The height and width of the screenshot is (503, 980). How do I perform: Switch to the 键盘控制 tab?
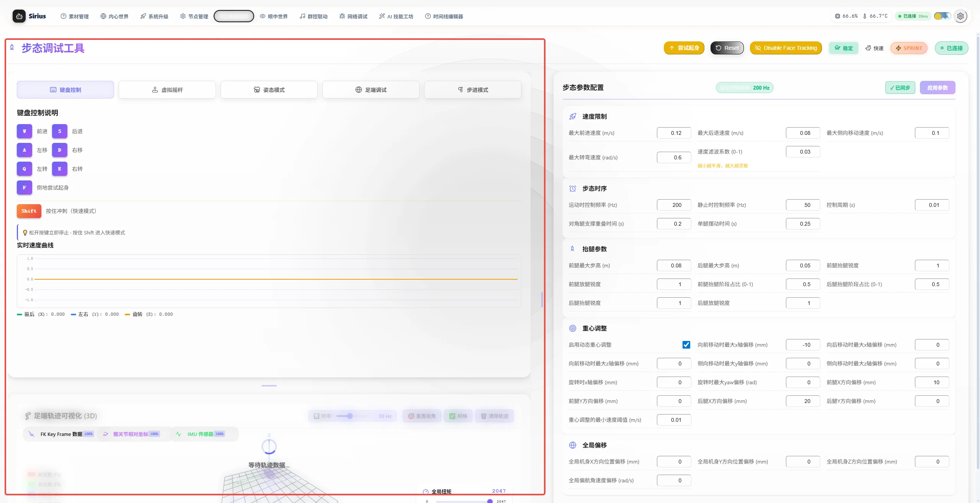pos(65,90)
